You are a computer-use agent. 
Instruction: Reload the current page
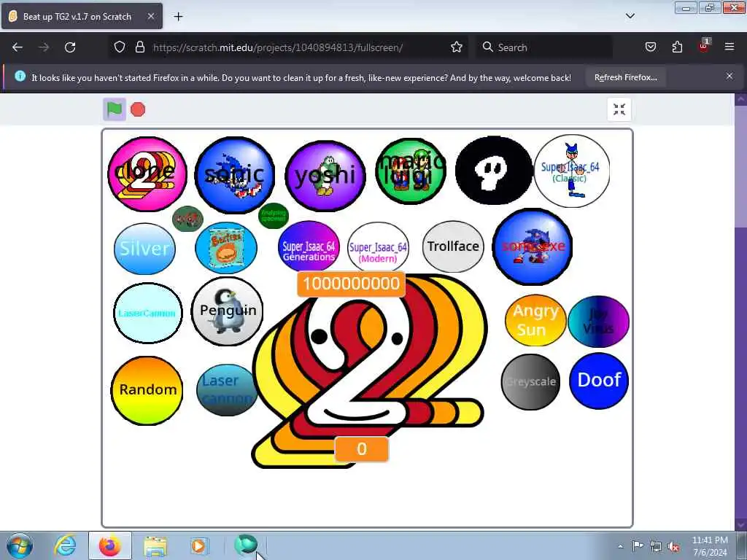70,47
